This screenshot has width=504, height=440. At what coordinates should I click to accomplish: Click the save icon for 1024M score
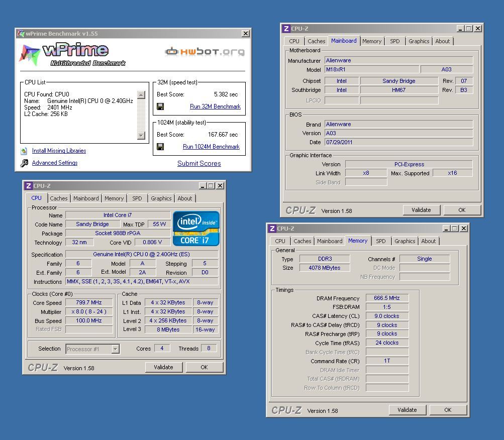pyautogui.click(x=160, y=147)
